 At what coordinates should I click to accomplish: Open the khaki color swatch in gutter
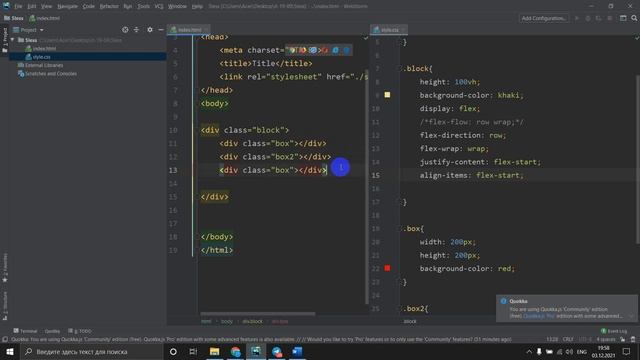tap(387, 95)
